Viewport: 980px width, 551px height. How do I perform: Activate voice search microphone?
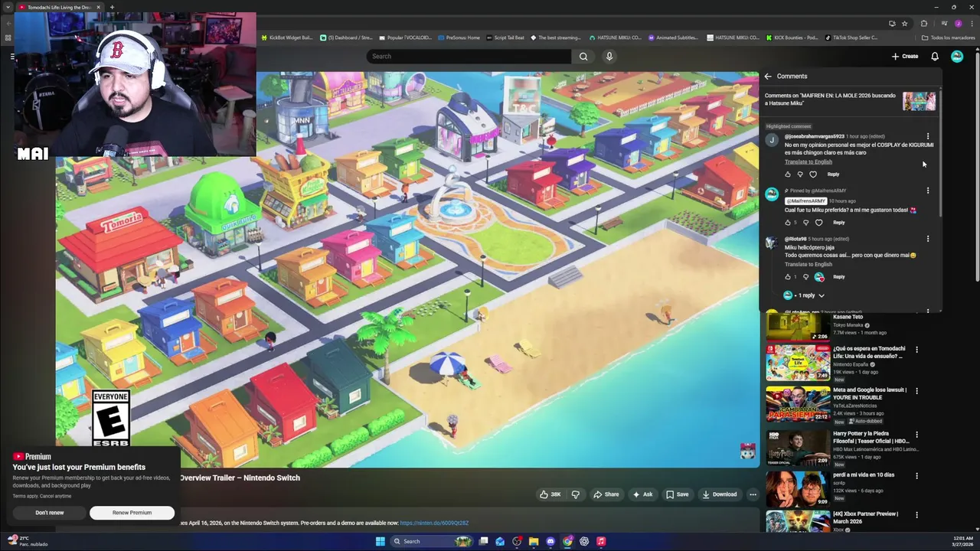609,56
